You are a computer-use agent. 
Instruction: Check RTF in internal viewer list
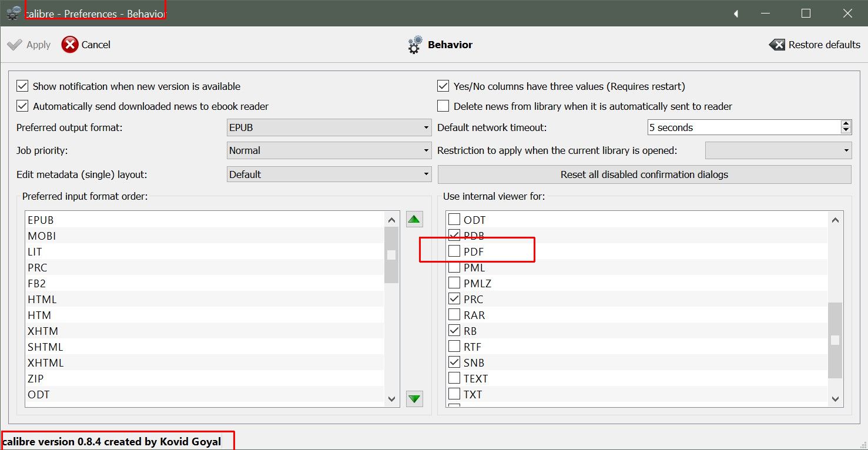[x=454, y=347]
